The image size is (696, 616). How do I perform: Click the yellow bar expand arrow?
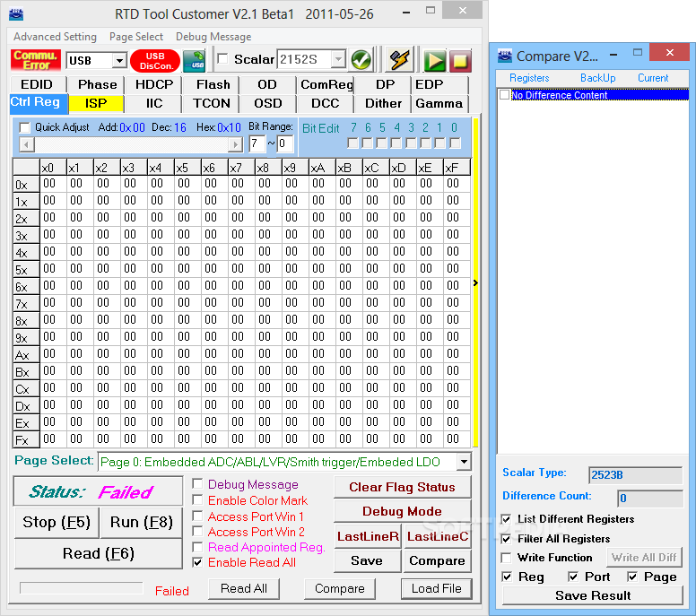tap(475, 282)
